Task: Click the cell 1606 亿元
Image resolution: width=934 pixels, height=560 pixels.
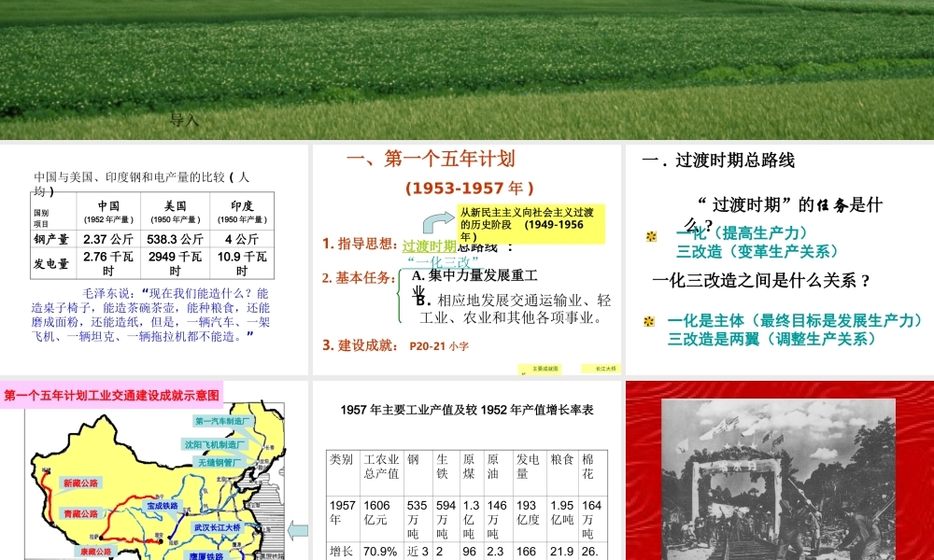Action: pos(382,519)
